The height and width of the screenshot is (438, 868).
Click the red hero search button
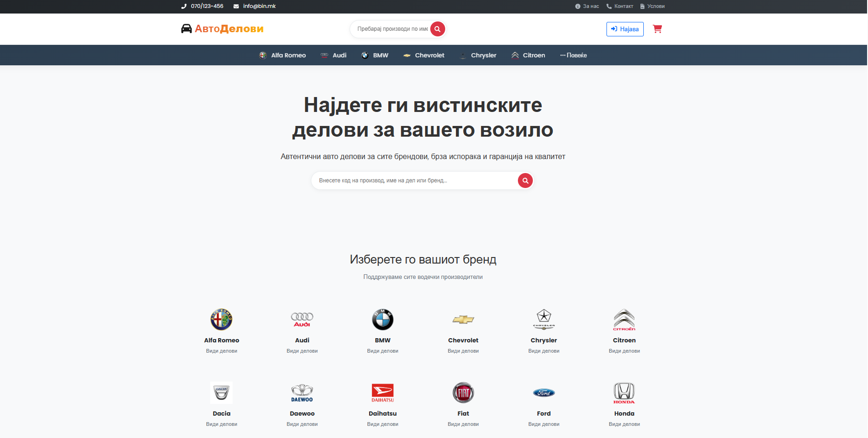pyautogui.click(x=525, y=181)
